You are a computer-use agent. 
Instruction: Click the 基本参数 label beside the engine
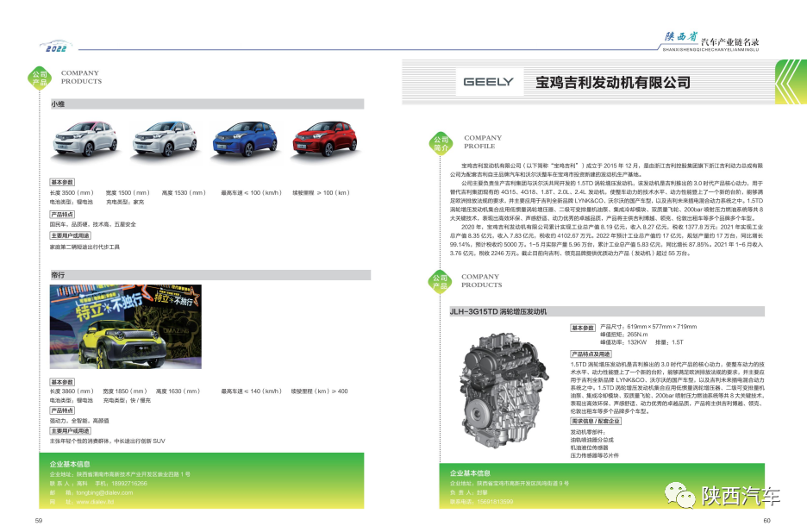[583, 328]
